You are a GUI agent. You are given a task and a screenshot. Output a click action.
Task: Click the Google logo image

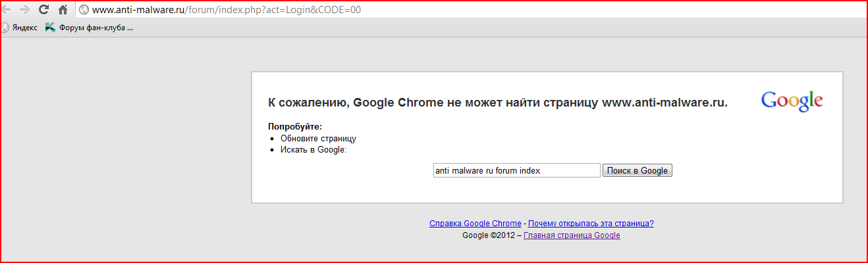[x=792, y=102]
